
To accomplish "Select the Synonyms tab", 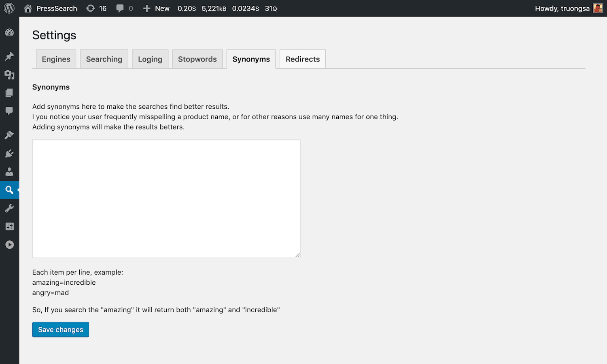I will [251, 59].
